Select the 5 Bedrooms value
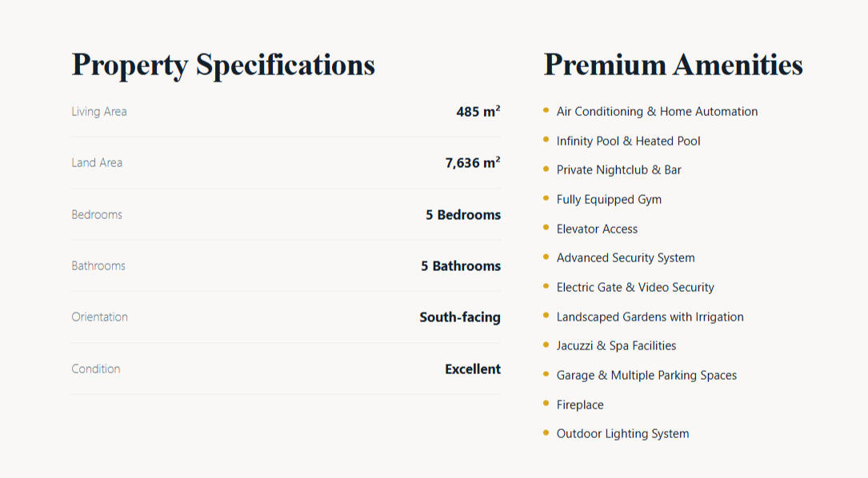This screenshot has height=478, width=868. [x=462, y=215]
